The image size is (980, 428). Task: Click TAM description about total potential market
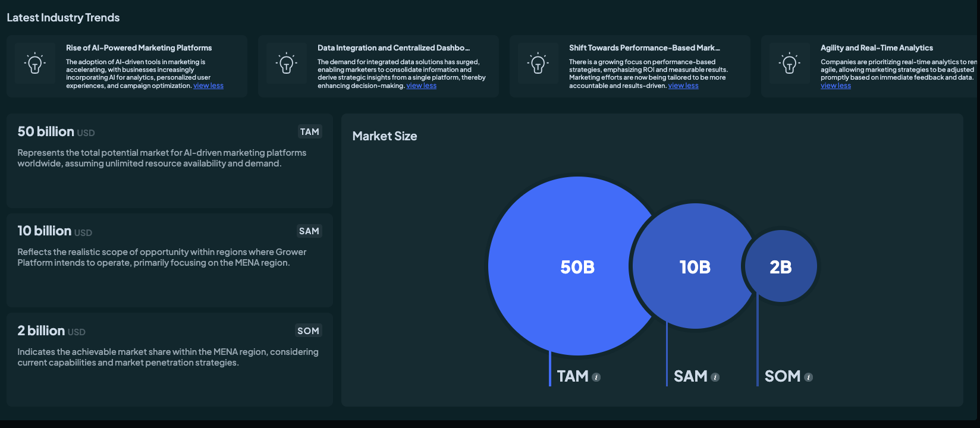tap(162, 158)
